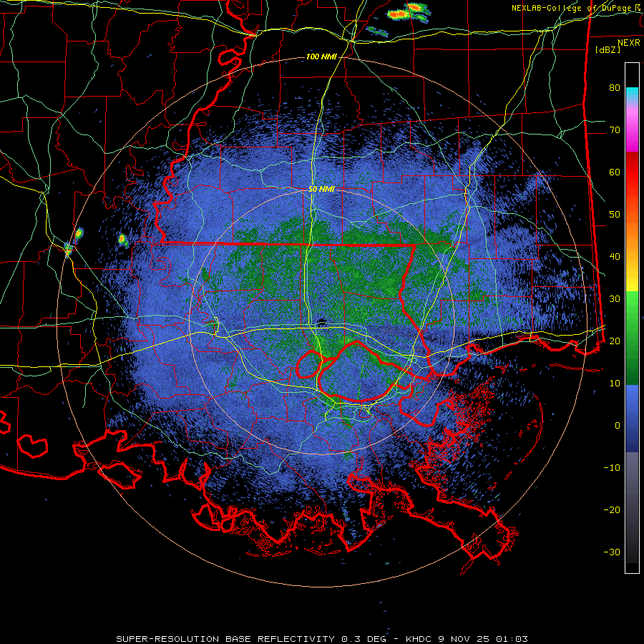Click the 30 dBZ scale label
The image size is (644, 644).
point(615,298)
